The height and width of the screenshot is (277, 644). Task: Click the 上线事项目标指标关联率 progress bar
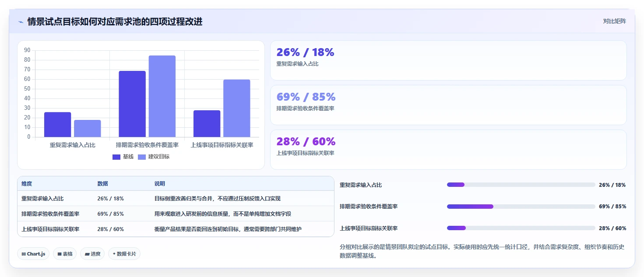pos(521,228)
